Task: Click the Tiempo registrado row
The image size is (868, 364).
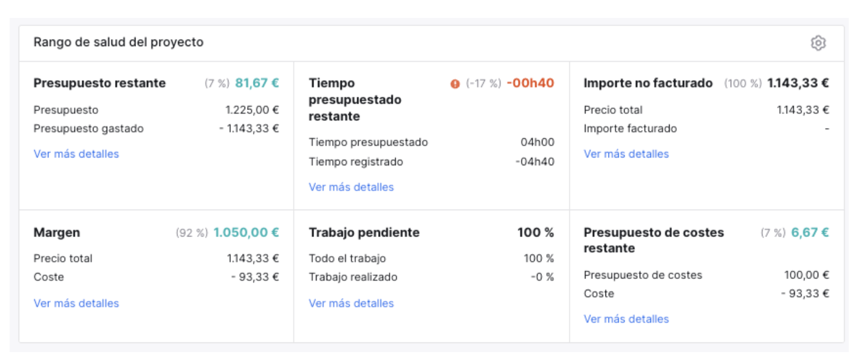Action: 432,162
